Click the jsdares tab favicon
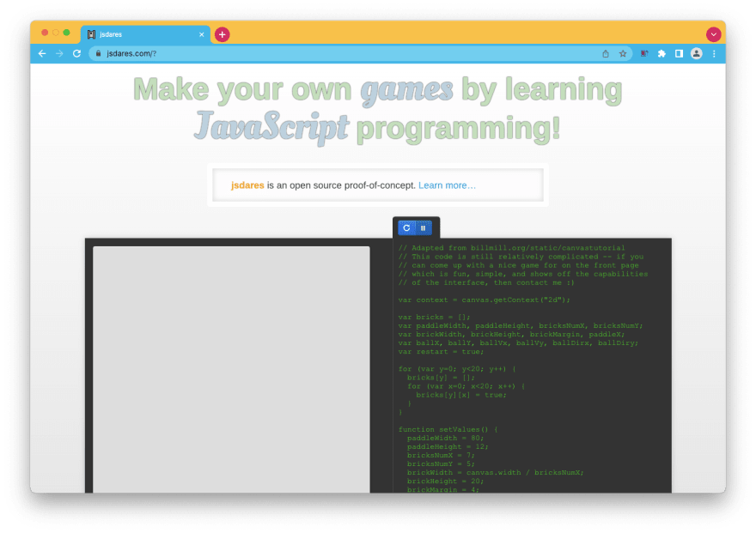 click(91, 34)
